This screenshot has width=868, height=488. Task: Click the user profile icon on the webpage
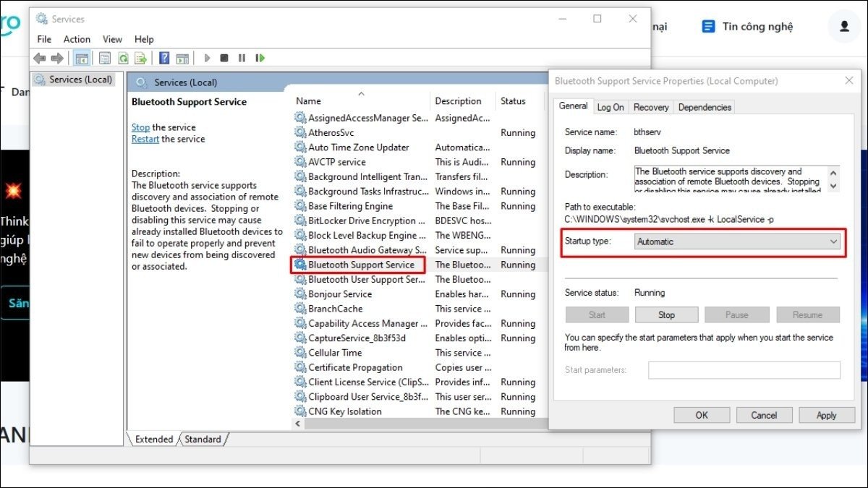tap(844, 27)
